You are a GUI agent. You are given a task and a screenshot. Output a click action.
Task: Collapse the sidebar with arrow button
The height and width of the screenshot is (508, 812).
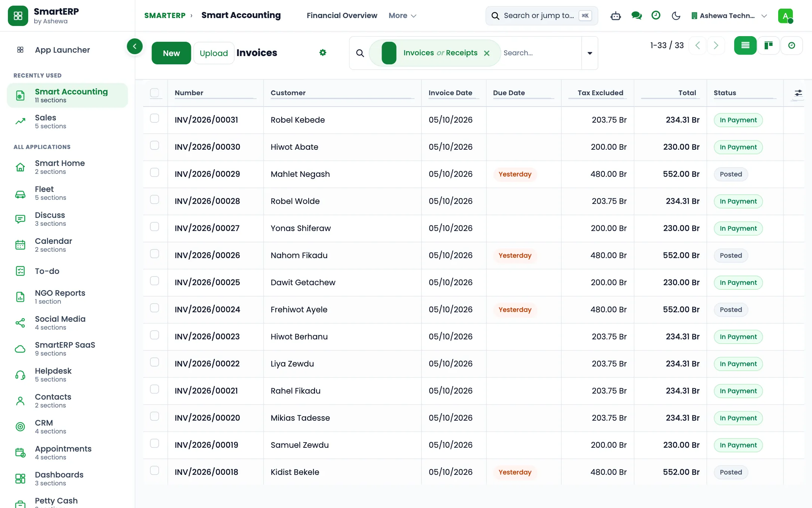[135, 46]
